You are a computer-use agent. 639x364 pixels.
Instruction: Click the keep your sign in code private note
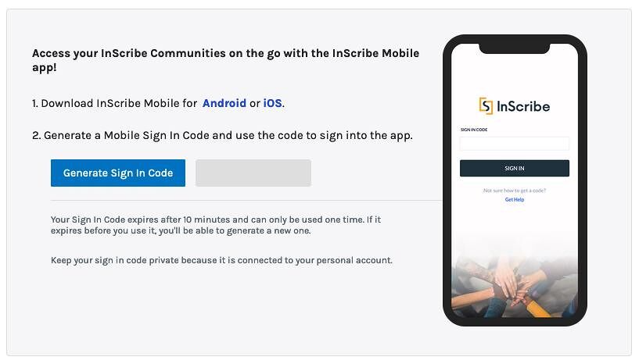(221, 260)
